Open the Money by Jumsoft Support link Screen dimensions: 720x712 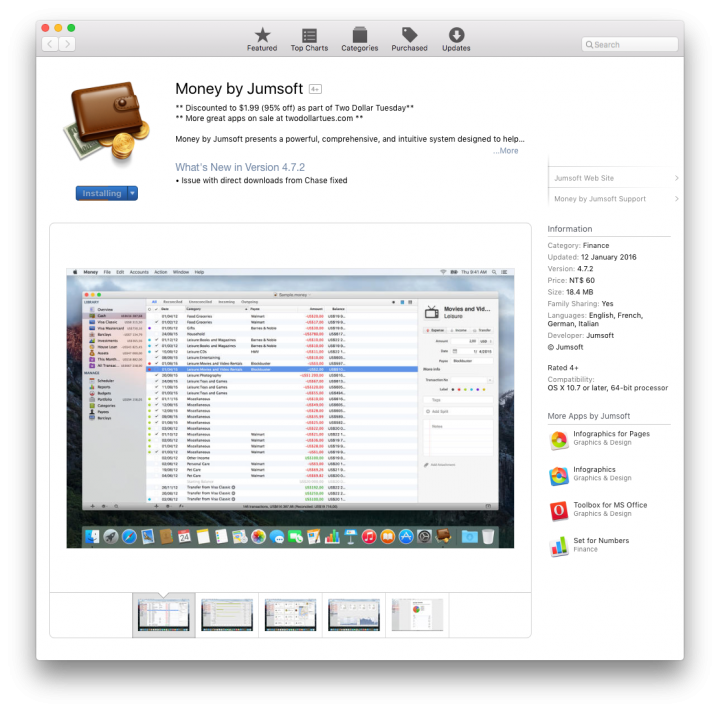tap(600, 199)
